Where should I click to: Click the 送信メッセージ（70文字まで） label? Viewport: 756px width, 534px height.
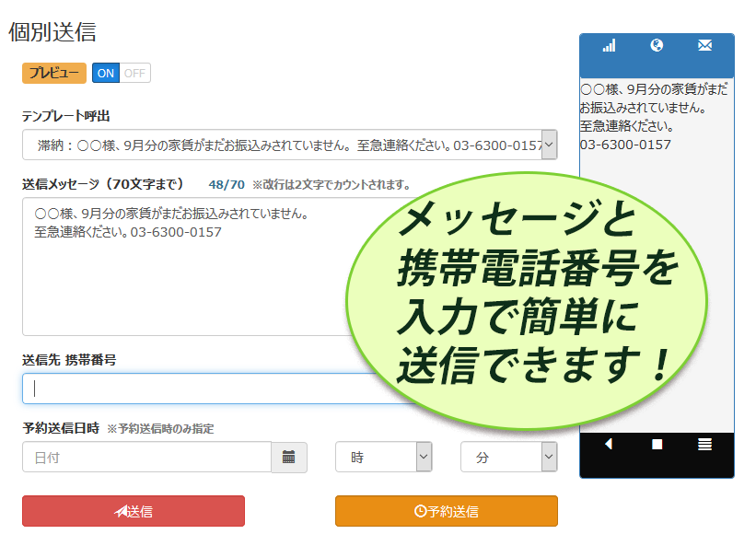point(103,184)
